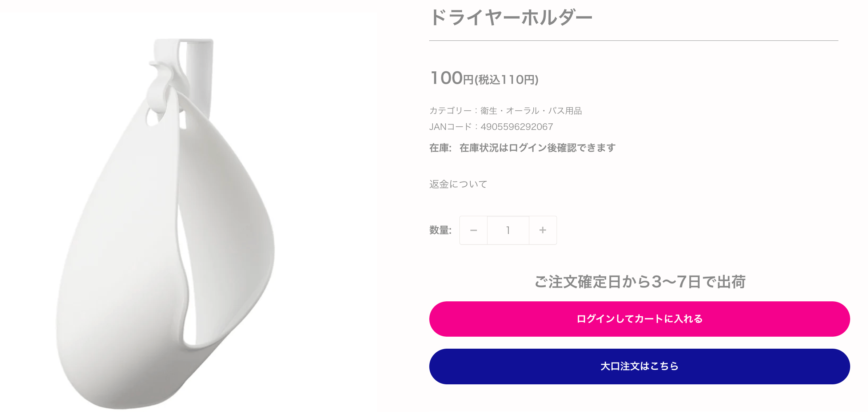Open the 返金について refund link
The image size is (868, 412).
click(x=458, y=184)
